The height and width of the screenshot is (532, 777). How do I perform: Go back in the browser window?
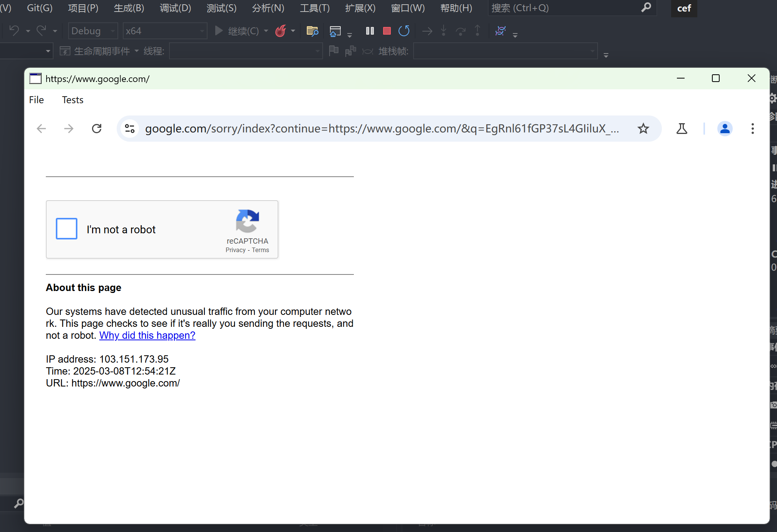[x=41, y=129]
